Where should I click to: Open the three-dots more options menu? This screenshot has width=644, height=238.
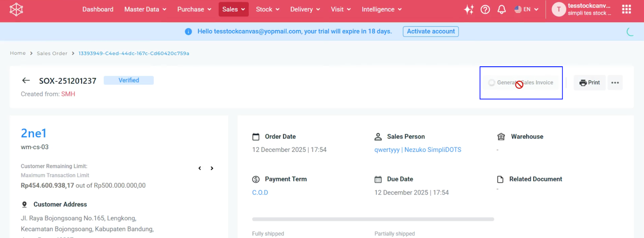615,82
